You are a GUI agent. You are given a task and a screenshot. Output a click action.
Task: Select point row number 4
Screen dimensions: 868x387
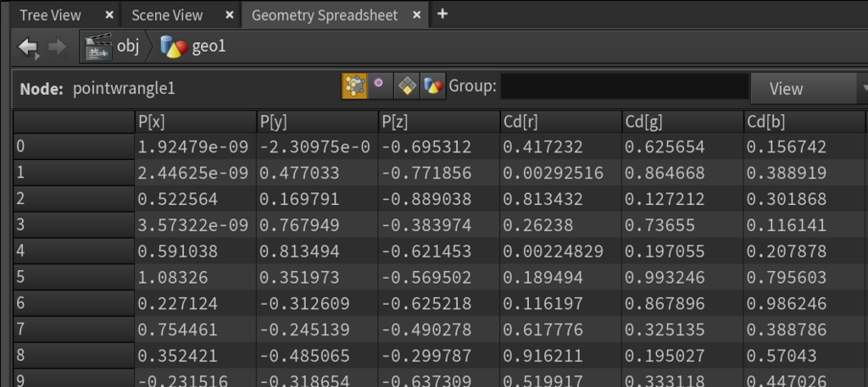pos(75,251)
